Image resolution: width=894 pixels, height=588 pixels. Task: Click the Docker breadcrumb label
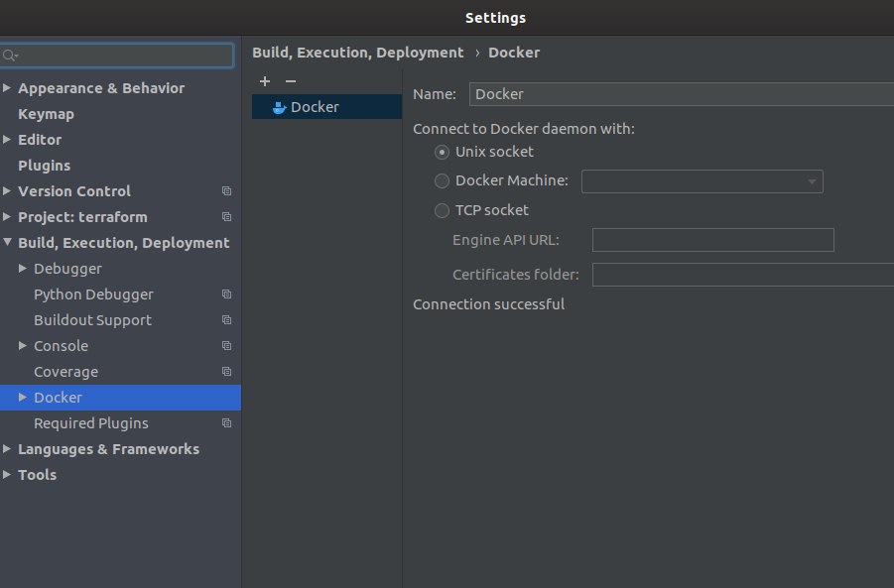pos(514,53)
